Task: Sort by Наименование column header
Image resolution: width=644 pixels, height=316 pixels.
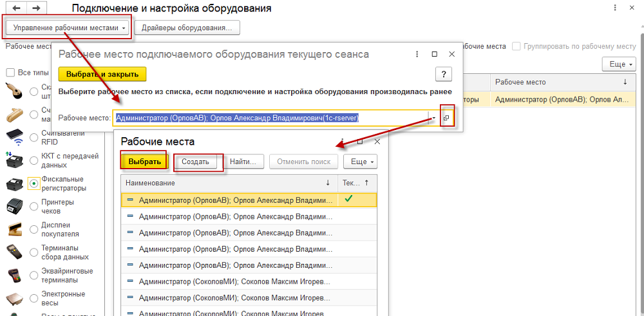Action: point(229,183)
